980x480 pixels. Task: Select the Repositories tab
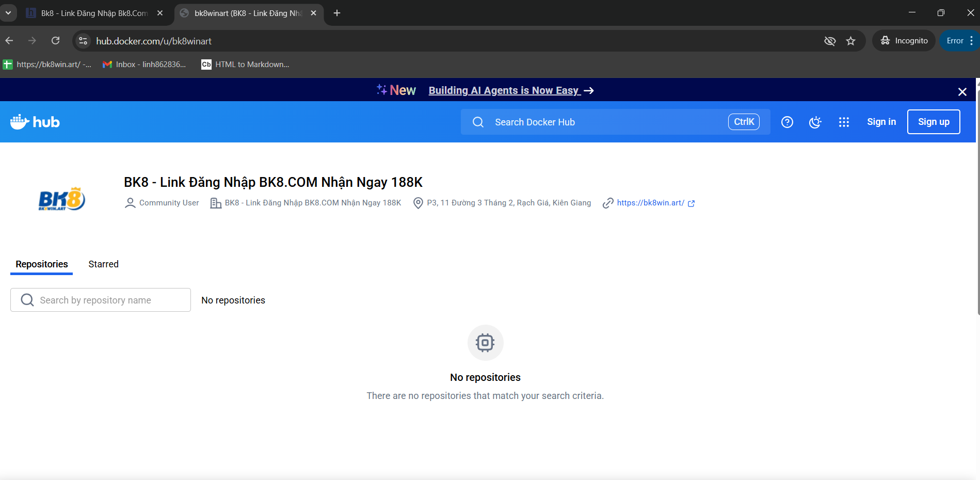coord(42,264)
